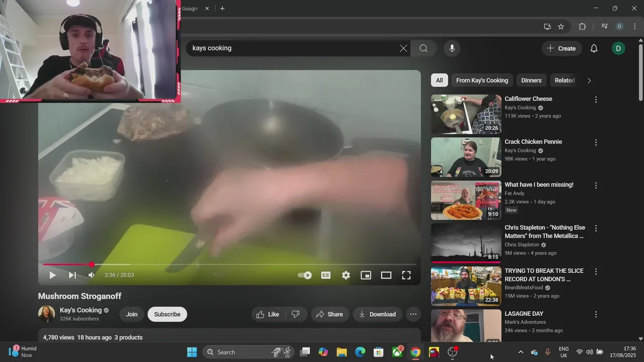This screenshot has width=644, height=362.
Task: Open options for slice record video
Action: point(596,271)
